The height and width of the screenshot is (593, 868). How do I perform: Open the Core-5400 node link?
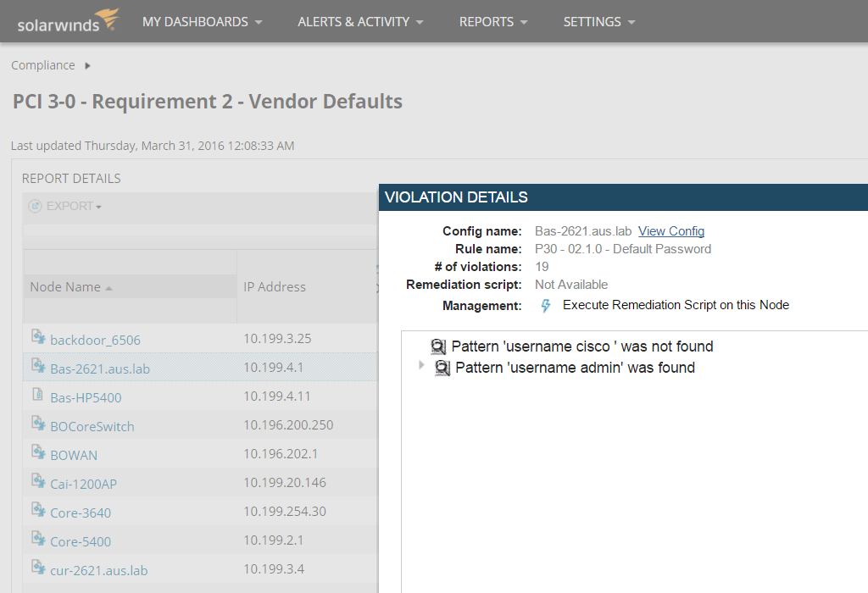pyautogui.click(x=81, y=541)
